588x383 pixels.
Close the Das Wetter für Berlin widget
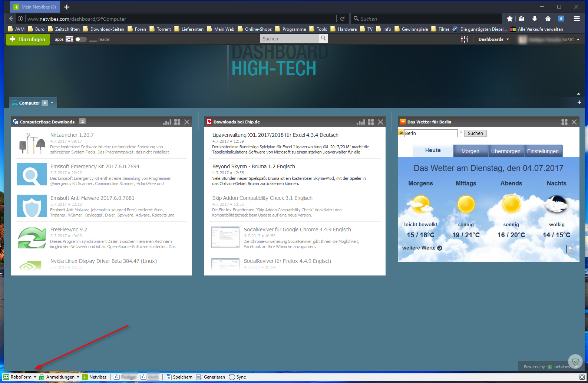point(574,122)
